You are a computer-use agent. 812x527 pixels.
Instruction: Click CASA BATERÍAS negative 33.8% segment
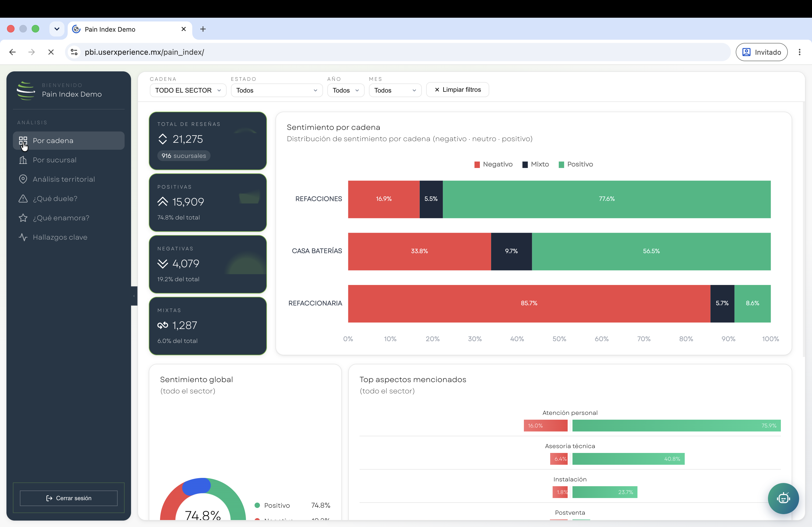pos(419,252)
